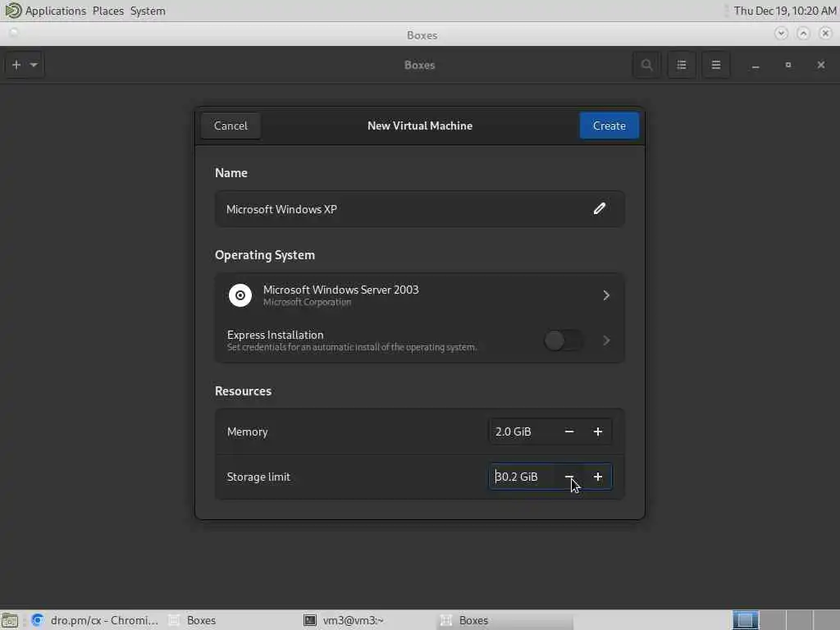840x630 pixels.
Task: Click the clock showing Thu Dec 19
Action: [785, 11]
